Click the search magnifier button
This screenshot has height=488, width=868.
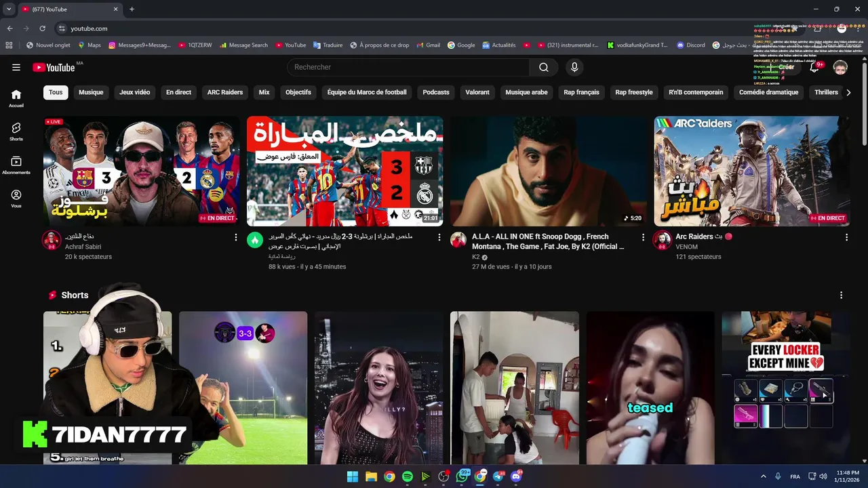[x=544, y=67]
